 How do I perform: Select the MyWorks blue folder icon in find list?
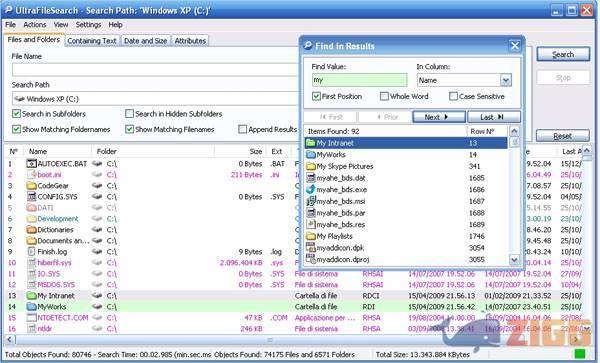pyautogui.click(x=311, y=155)
